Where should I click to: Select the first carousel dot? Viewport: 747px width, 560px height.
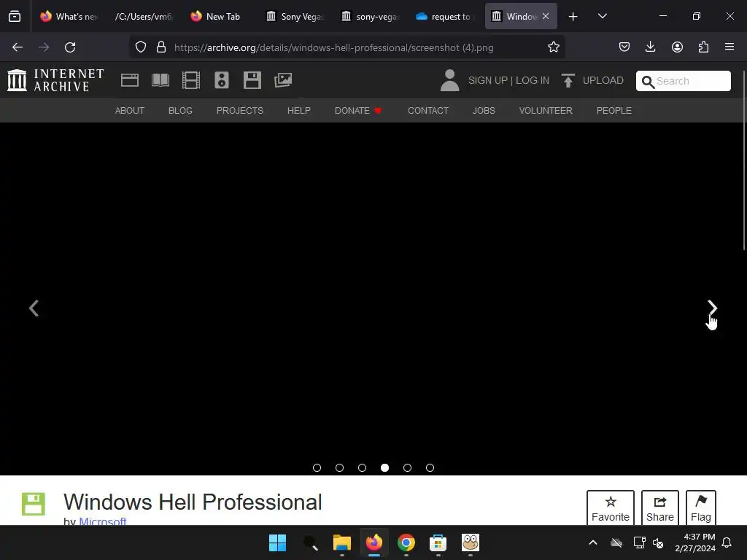pyautogui.click(x=317, y=467)
